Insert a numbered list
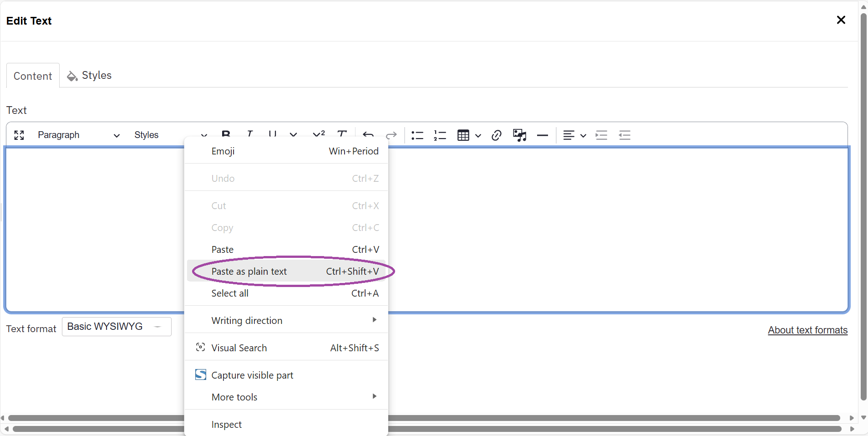This screenshot has height=436, width=868. tap(440, 135)
